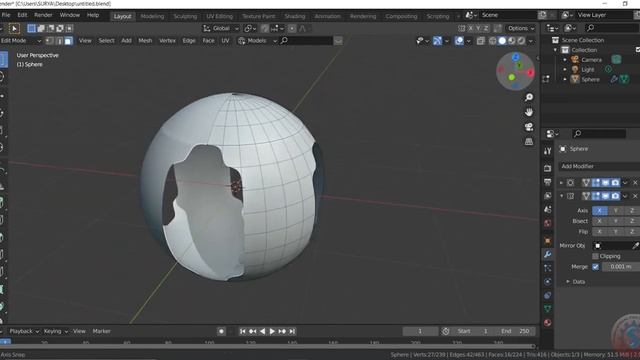This screenshot has height=360, width=640.
Task: Toggle viewport gizmos
Action: pos(437,41)
